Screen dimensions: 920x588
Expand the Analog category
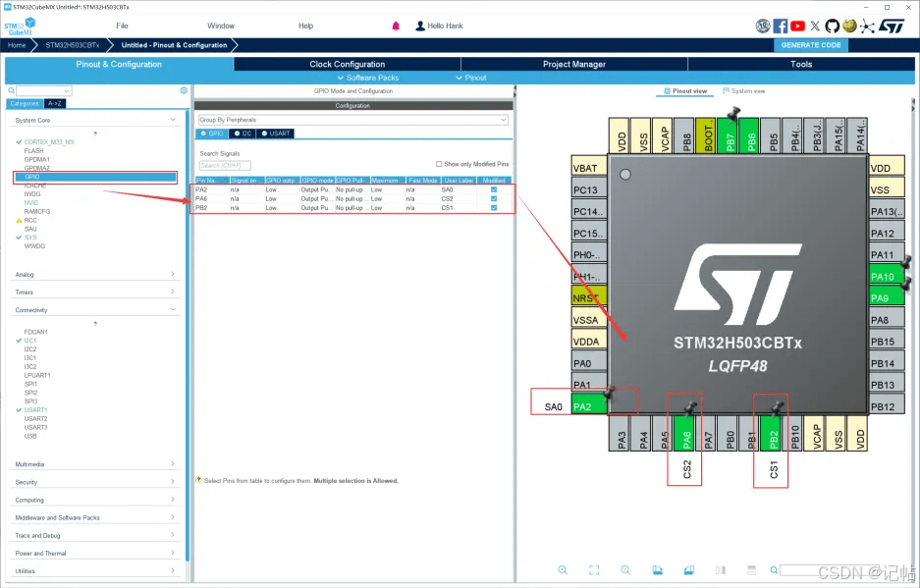click(95, 275)
